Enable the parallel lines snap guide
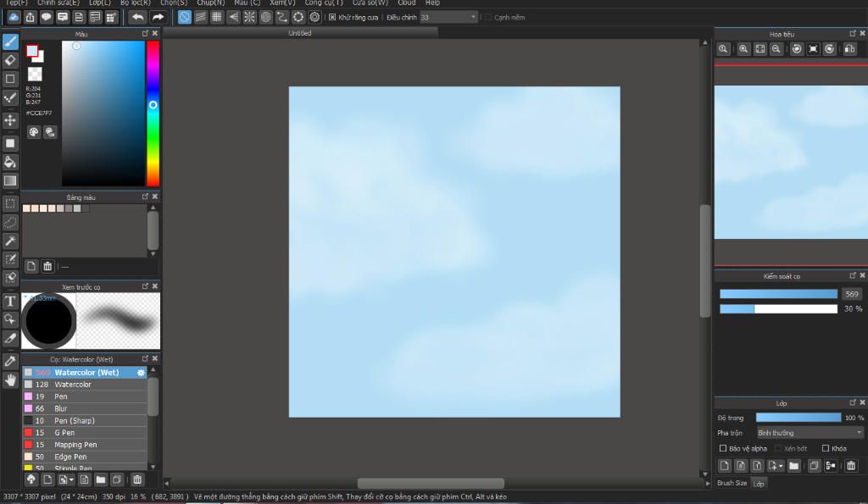 200,17
